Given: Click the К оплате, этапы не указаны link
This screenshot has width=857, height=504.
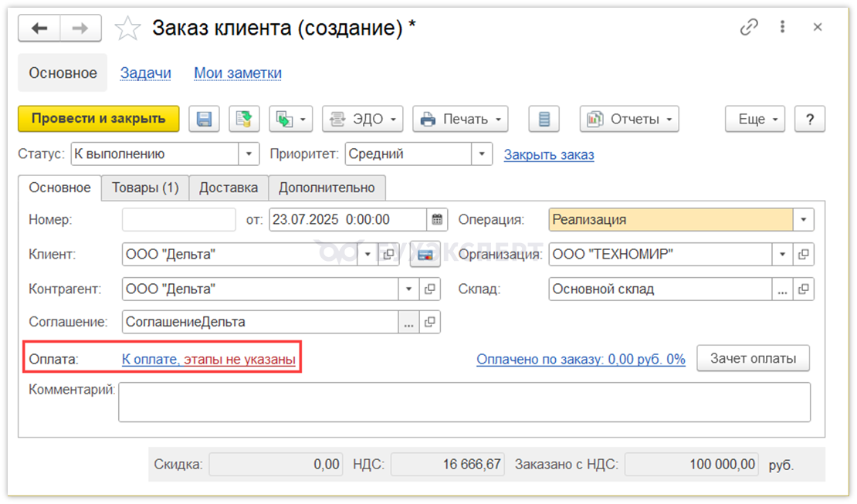Looking at the screenshot, I should (x=208, y=360).
